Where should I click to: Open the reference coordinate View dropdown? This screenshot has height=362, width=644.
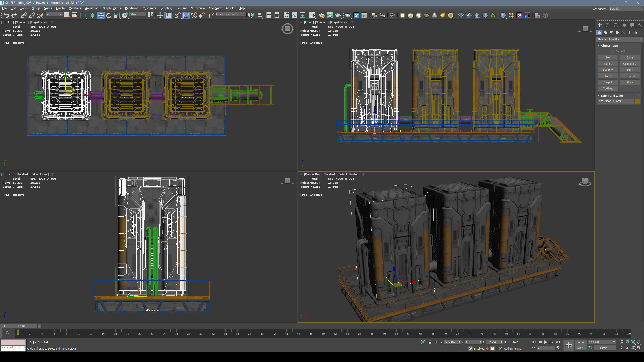click(x=138, y=14)
